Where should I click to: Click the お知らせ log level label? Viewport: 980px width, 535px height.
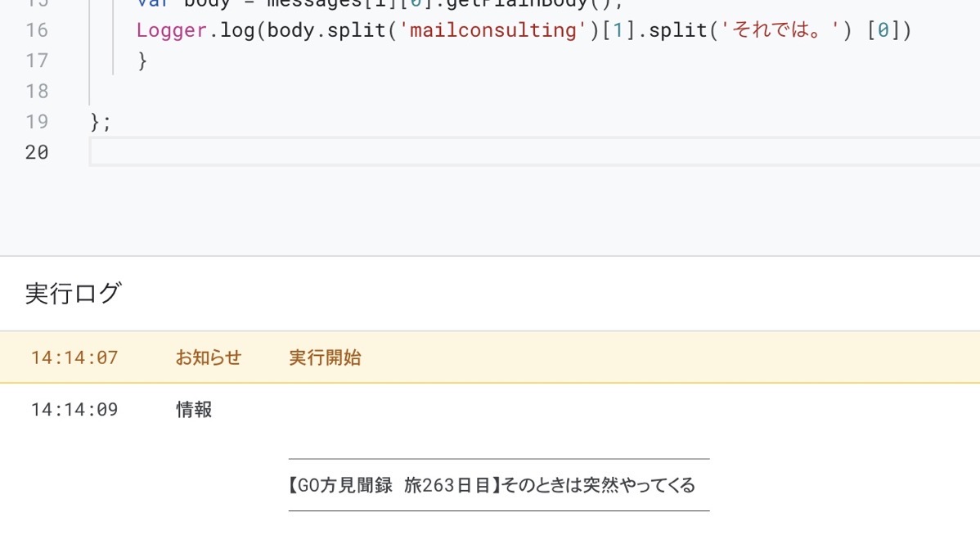(x=208, y=357)
